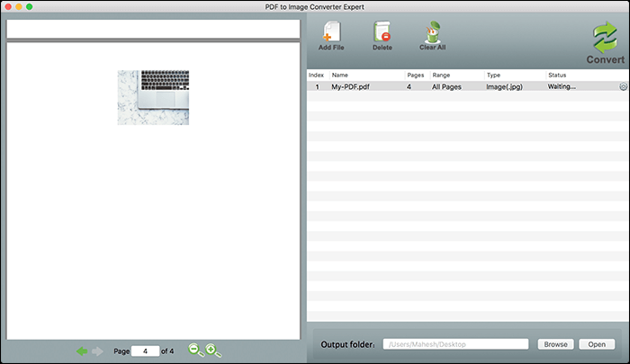
Task: Click the Output folder path field
Action: click(x=456, y=344)
